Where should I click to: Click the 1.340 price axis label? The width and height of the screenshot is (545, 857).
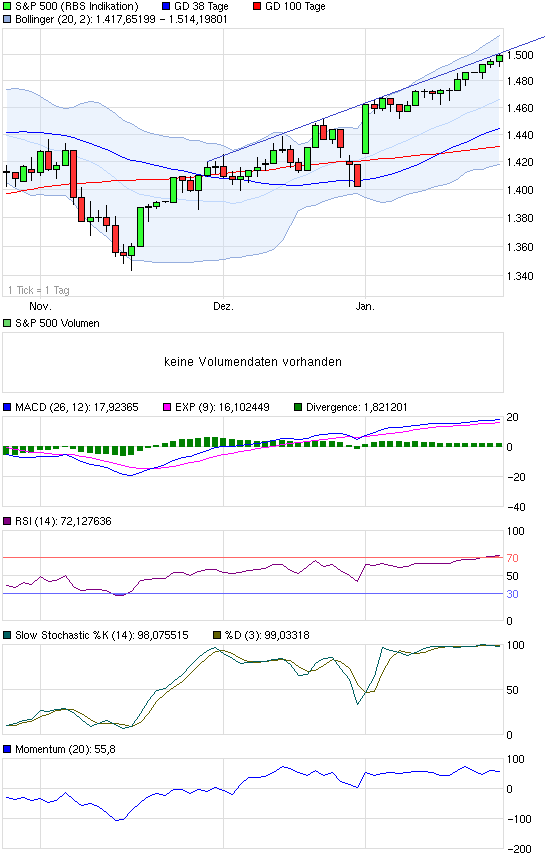click(x=520, y=275)
